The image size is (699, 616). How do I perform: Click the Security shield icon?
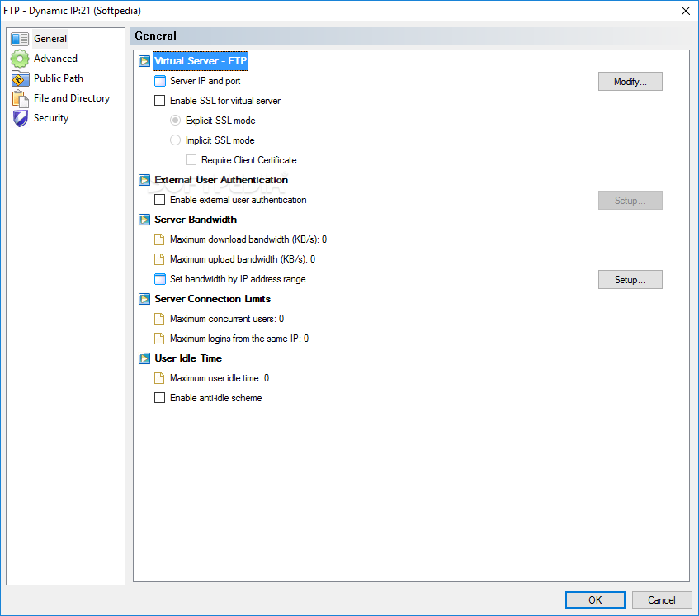click(x=20, y=118)
